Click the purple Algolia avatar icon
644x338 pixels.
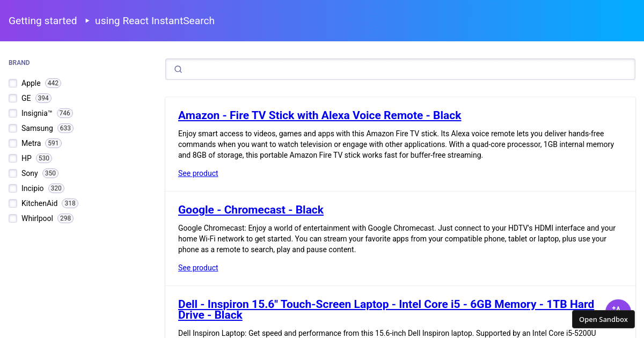point(618,311)
